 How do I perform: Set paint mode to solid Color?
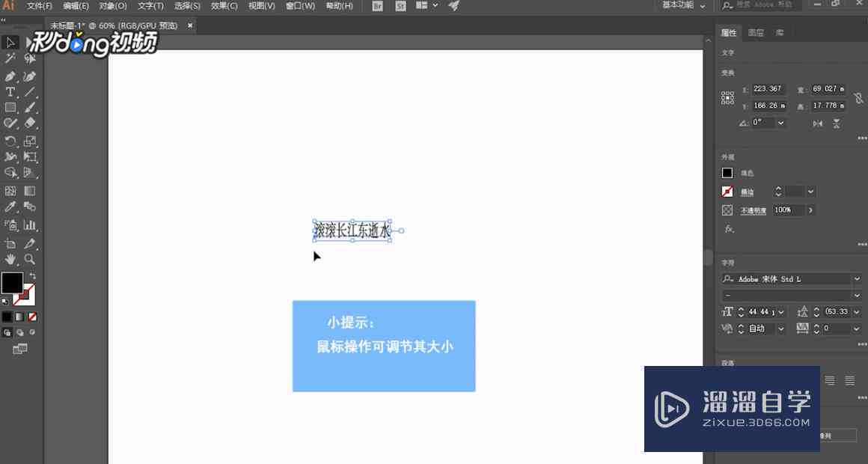click(7, 317)
